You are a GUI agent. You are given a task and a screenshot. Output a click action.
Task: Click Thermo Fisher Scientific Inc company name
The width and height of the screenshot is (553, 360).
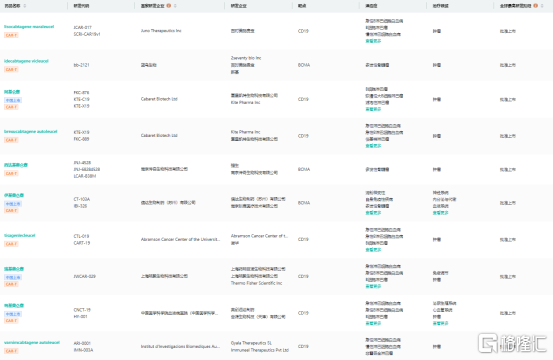[x=256, y=283]
